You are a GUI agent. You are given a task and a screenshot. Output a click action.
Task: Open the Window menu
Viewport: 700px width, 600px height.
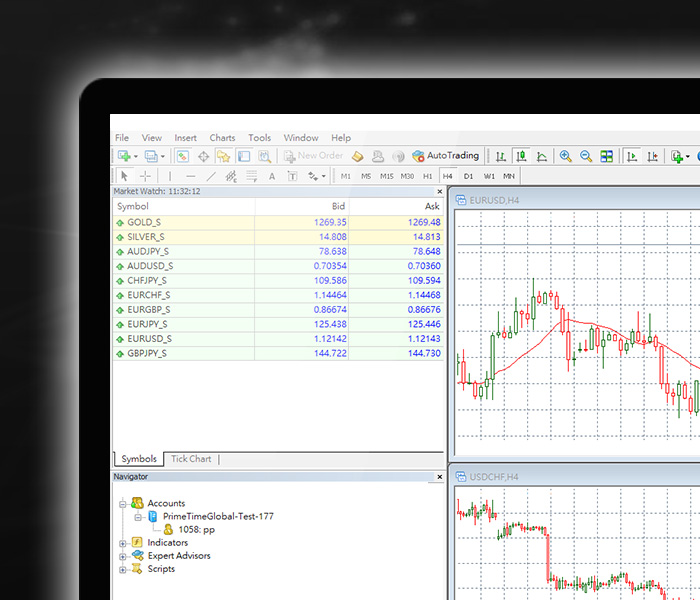click(301, 138)
